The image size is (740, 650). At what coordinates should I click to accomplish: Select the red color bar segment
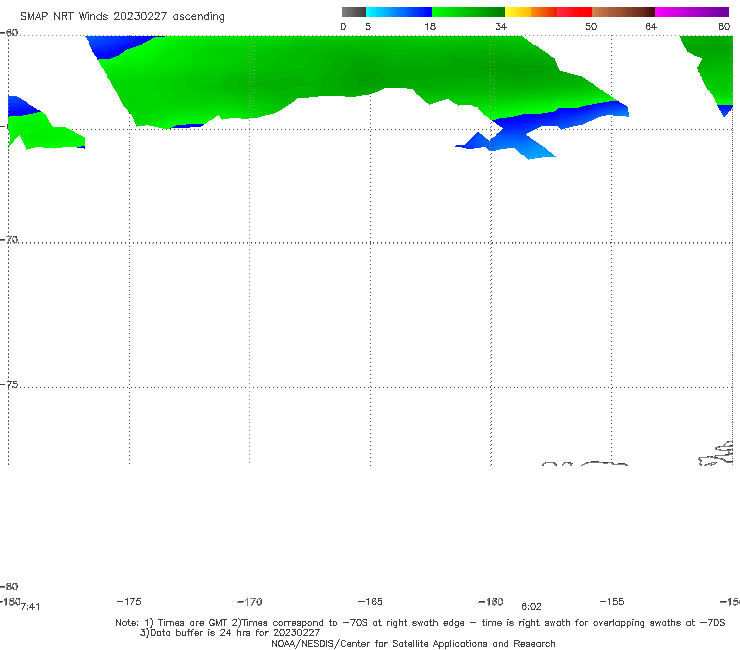[574, 12]
